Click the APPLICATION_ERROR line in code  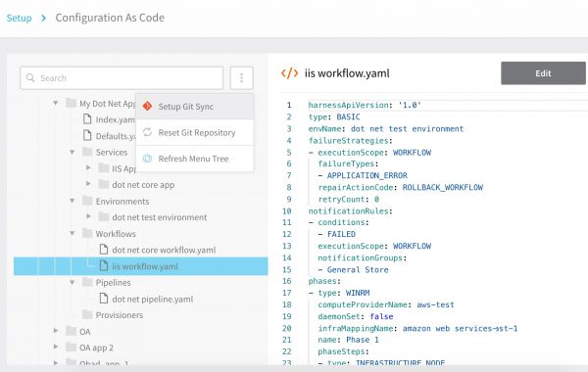(x=363, y=175)
